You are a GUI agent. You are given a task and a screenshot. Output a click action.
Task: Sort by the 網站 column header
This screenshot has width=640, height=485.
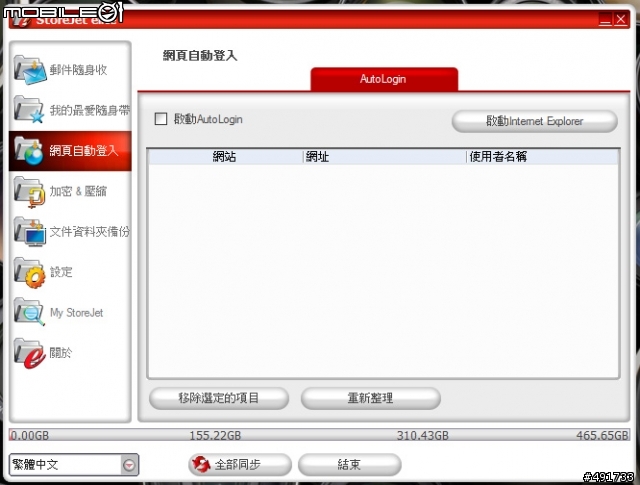[225, 156]
